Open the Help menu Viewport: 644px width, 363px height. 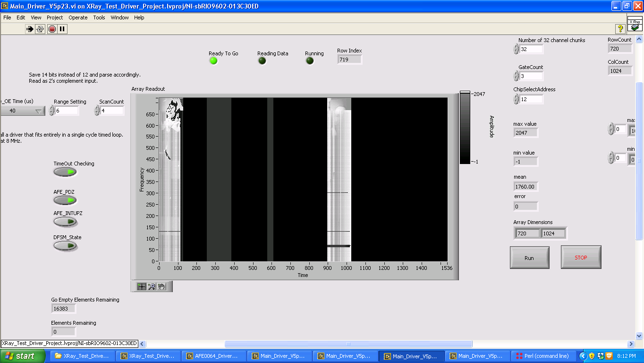tap(139, 17)
